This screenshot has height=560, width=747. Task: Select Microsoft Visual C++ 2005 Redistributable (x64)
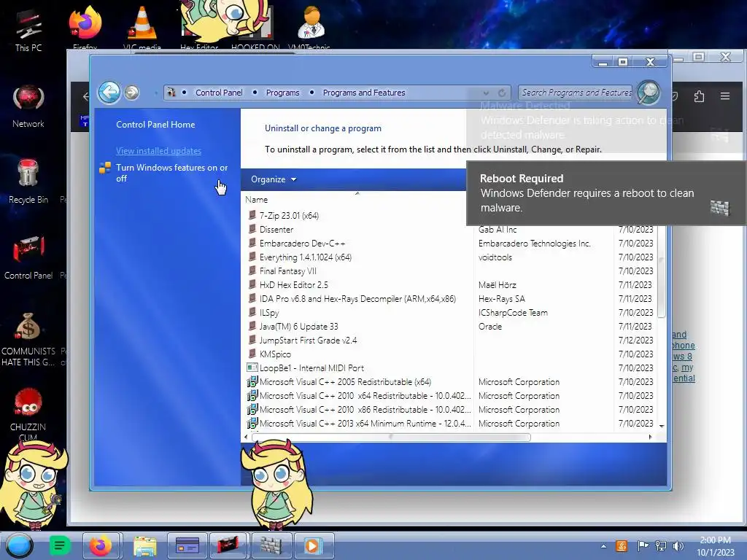point(345,382)
